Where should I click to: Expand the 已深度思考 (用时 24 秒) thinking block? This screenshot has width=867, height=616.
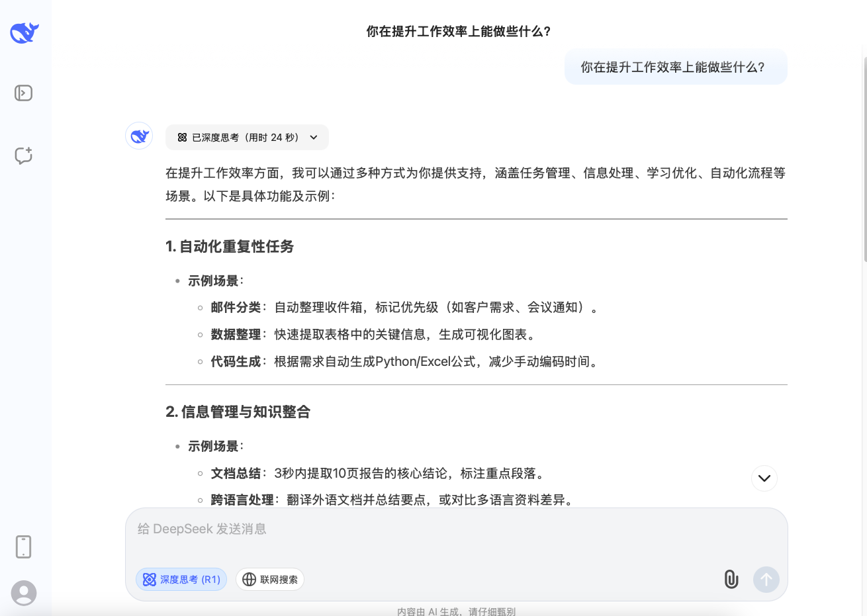click(247, 138)
